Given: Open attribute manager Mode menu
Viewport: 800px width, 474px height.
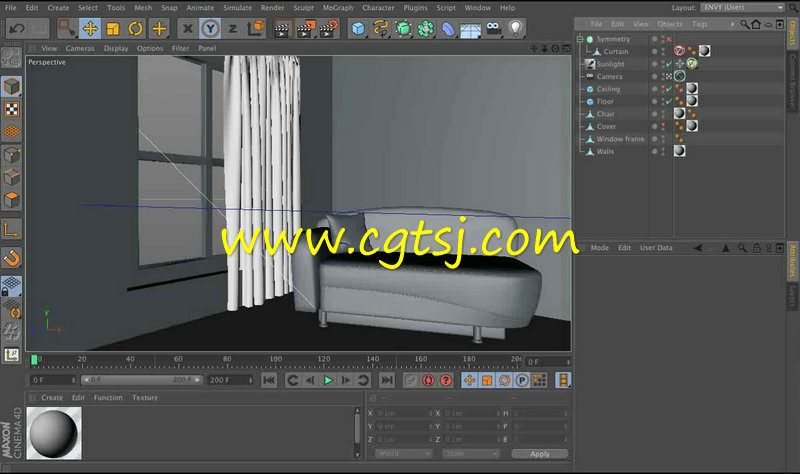Looking at the screenshot, I should (599, 248).
